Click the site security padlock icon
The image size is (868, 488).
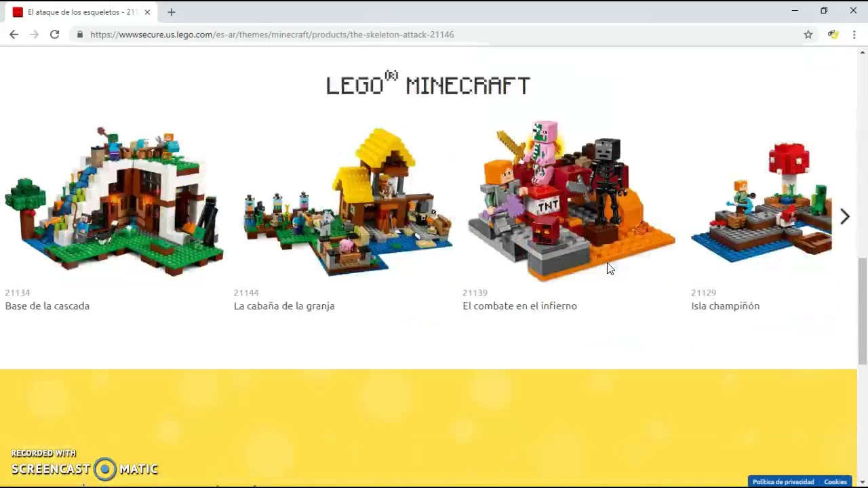point(80,35)
